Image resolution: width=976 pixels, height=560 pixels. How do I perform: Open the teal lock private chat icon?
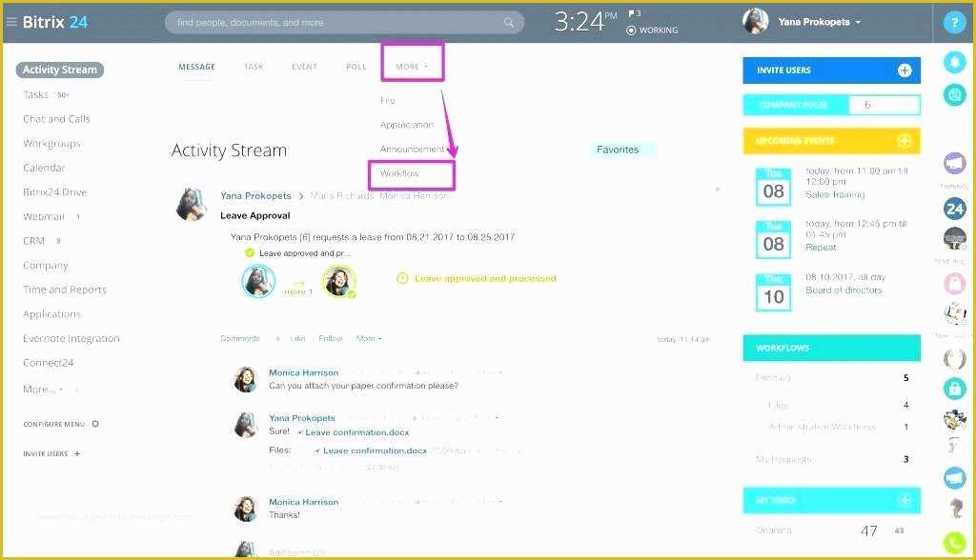click(x=954, y=389)
